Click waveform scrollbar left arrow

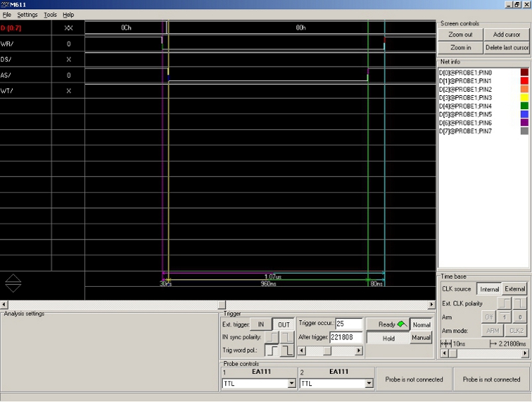coord(4,305)
